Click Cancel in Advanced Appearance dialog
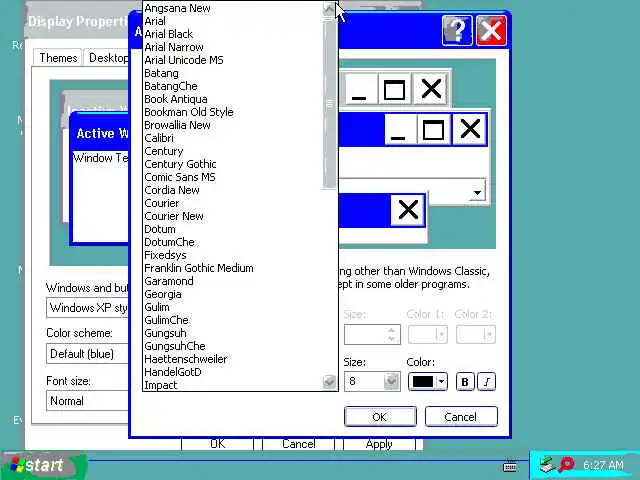The image size is (640, 480). pos(461,417)
